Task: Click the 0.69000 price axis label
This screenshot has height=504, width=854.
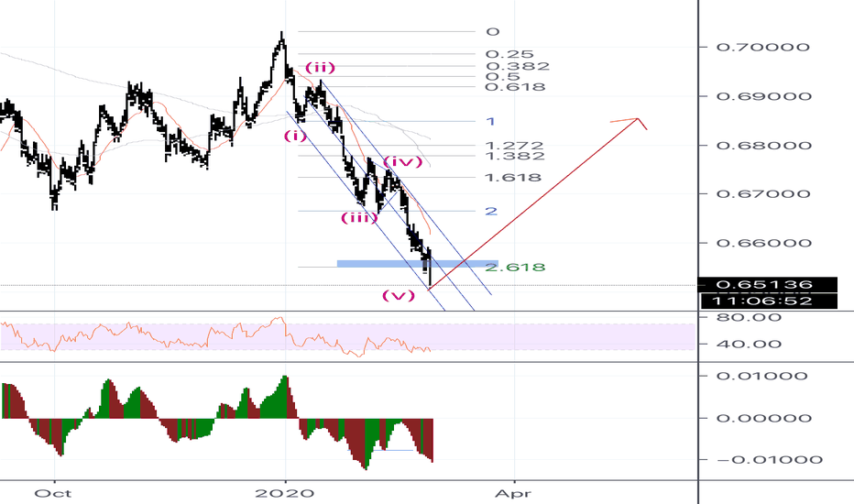Action: click(x=763, y=96)
